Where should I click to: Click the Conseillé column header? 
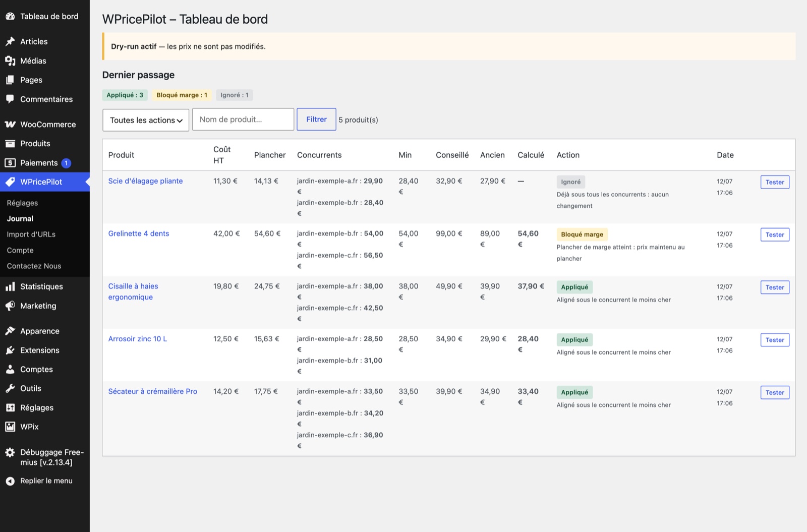click(452, 155)
